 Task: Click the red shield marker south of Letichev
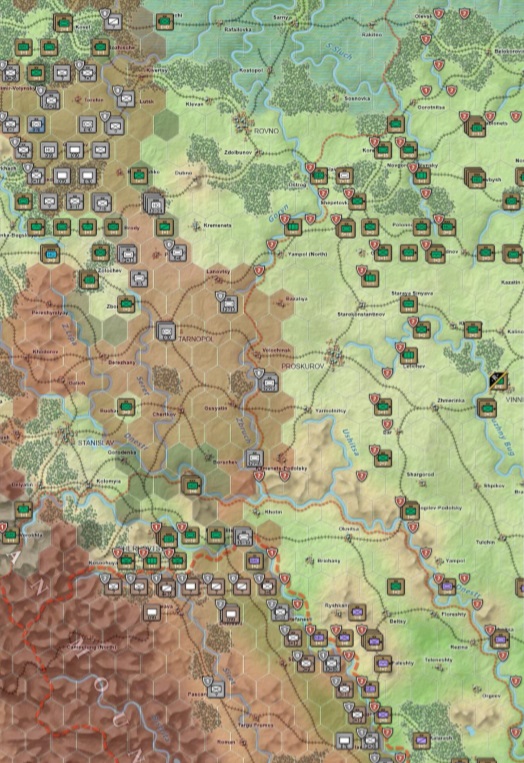pos(387,373)
